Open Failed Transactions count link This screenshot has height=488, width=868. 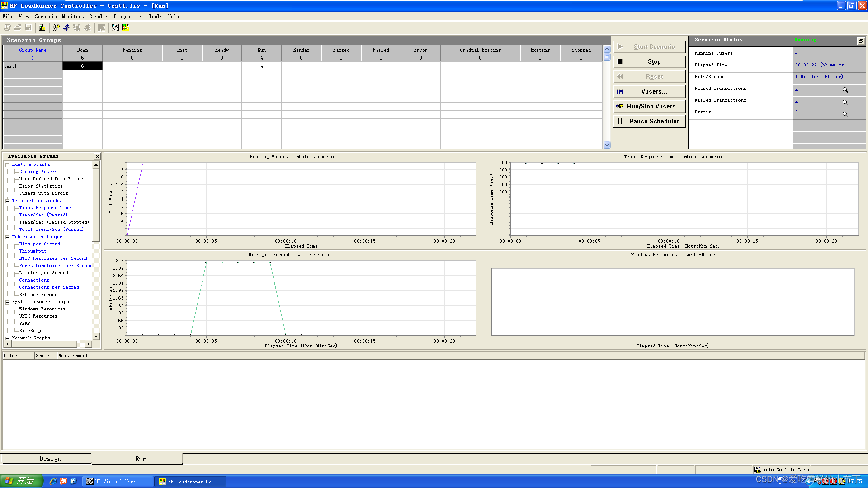[797, 100]
